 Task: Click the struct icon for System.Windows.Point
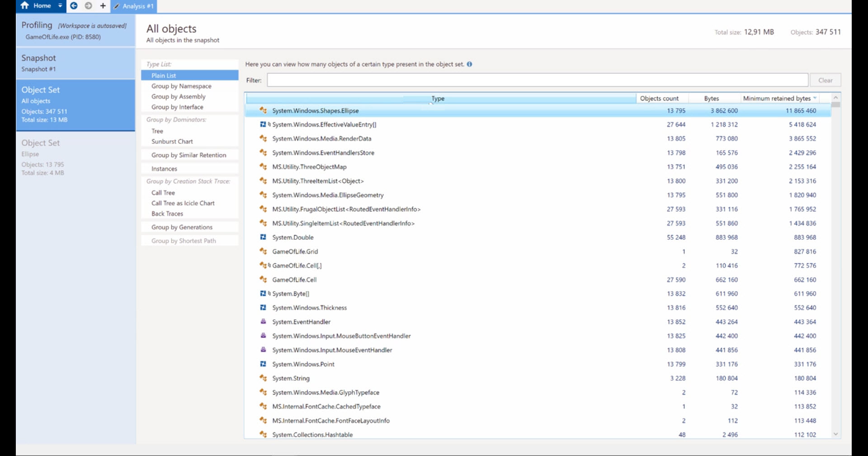point(263,364)
